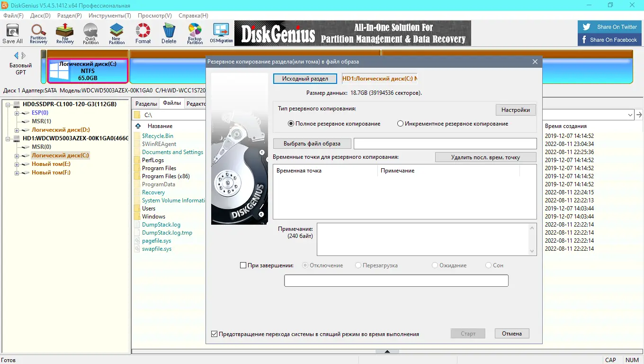Click the folder icon of Program Files (x86)
This screenshot has height=364, width=644.
click(137, 176)
